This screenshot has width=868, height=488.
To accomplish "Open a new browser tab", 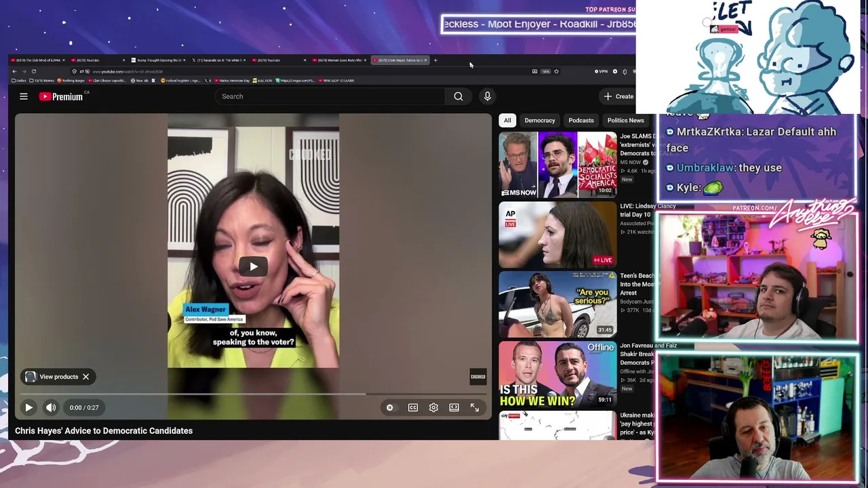I will click(x=435, y=60).
